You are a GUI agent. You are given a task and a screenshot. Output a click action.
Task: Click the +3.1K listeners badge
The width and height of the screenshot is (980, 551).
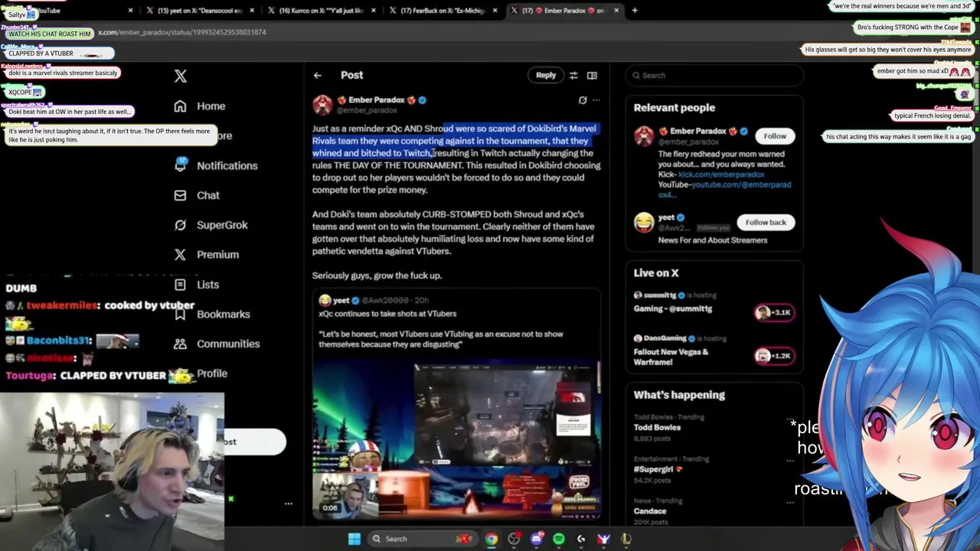pyautogui.click(x=773, y=312)
